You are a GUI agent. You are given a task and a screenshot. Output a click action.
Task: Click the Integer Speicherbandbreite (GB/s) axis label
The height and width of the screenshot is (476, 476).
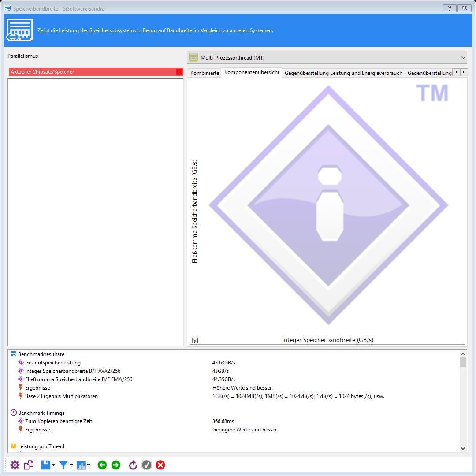pos(327,340)
